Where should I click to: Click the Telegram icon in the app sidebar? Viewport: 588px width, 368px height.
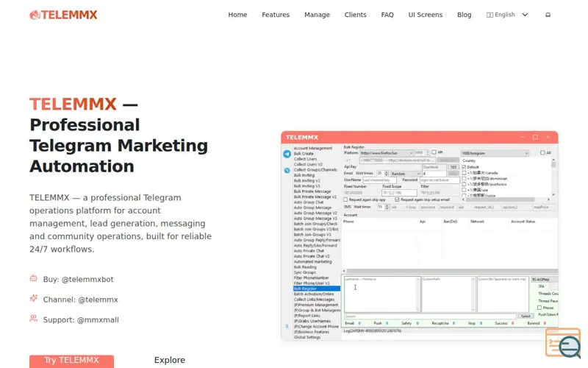point(287,154)
